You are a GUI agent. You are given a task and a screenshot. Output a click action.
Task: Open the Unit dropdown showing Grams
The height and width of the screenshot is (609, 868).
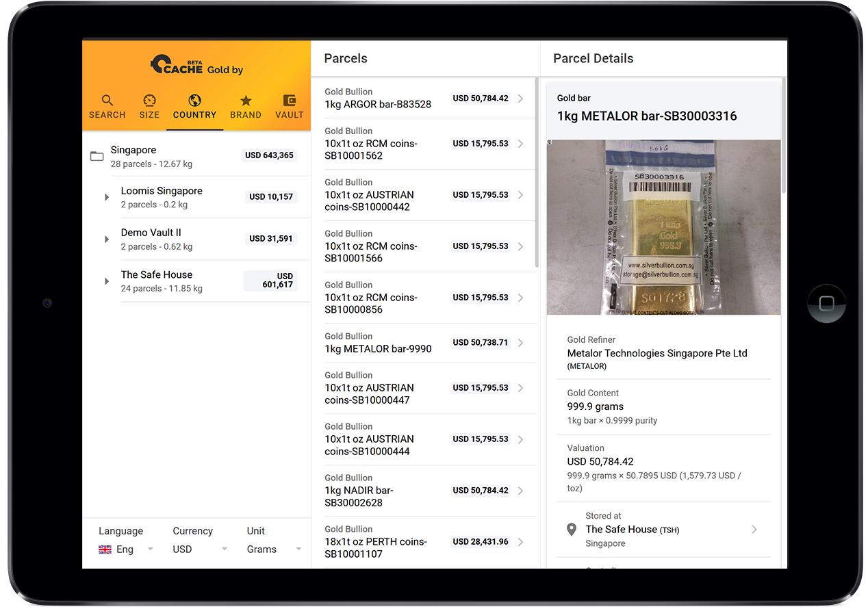pyautogui.click(x=274, y=549)
